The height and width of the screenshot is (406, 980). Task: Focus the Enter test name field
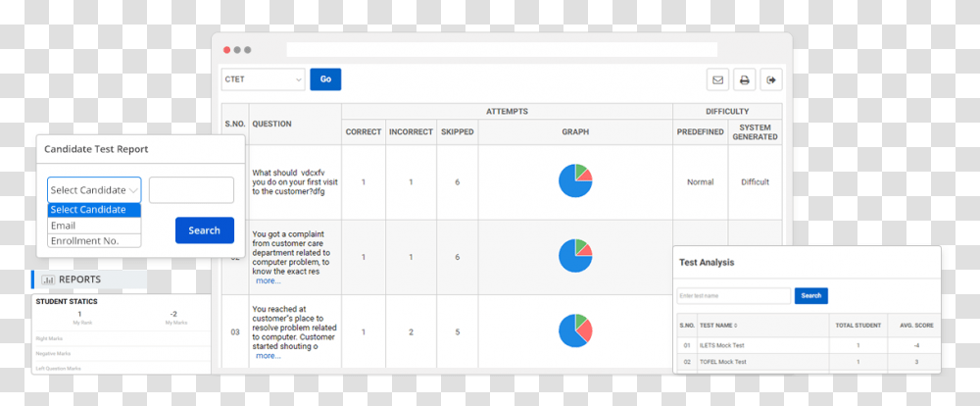(x=733, y=295)
